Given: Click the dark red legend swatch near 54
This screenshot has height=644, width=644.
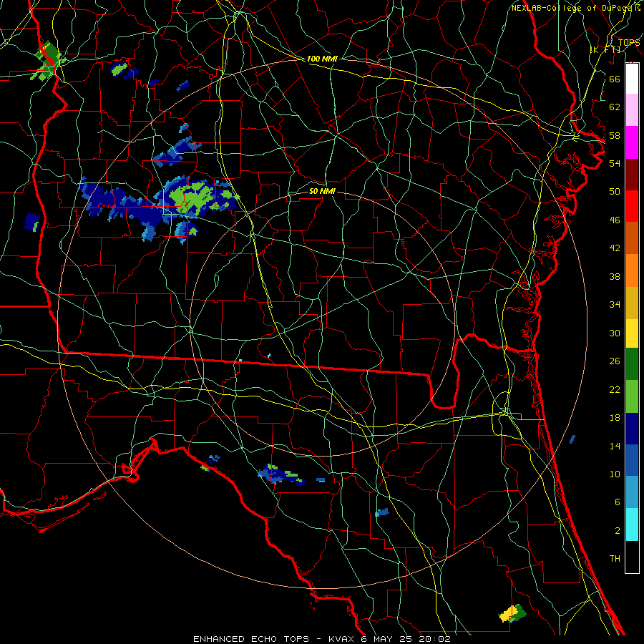Looking at the screenshot, I should 632,175.
